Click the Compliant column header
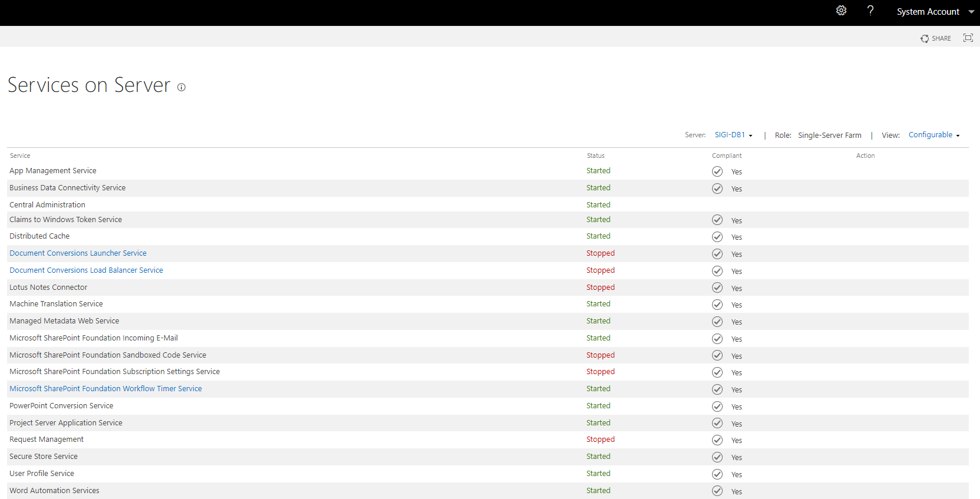Screen dimensions: 980x499 pyautogui.click(x=727, y=156)
